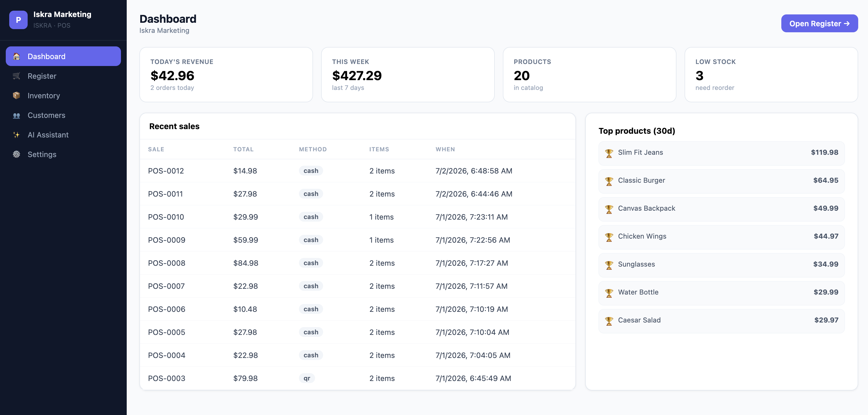Click the qr method badge for POS-0003
Screen dimensions: 868x415
pos(307,378)
